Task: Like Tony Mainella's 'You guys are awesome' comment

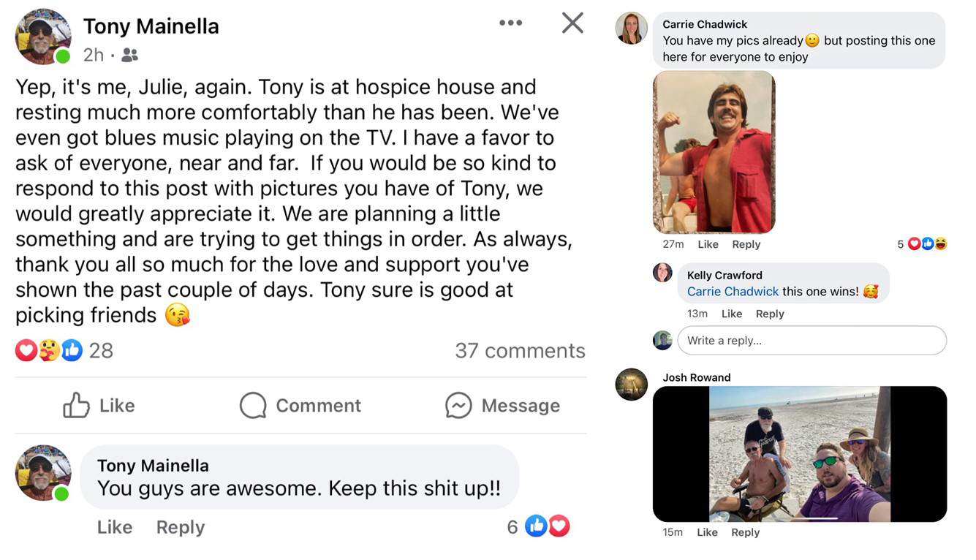Action: 115,527
